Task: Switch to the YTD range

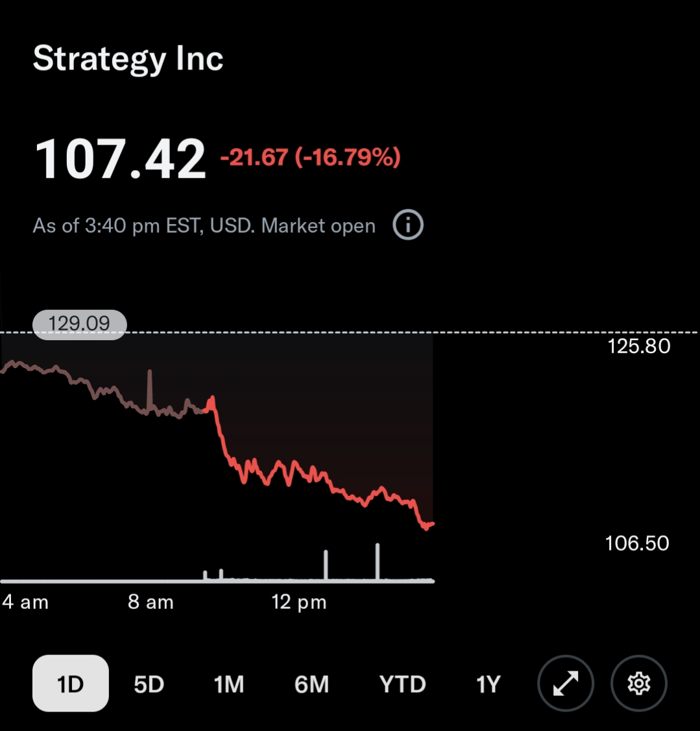Action: coord(402,684)
